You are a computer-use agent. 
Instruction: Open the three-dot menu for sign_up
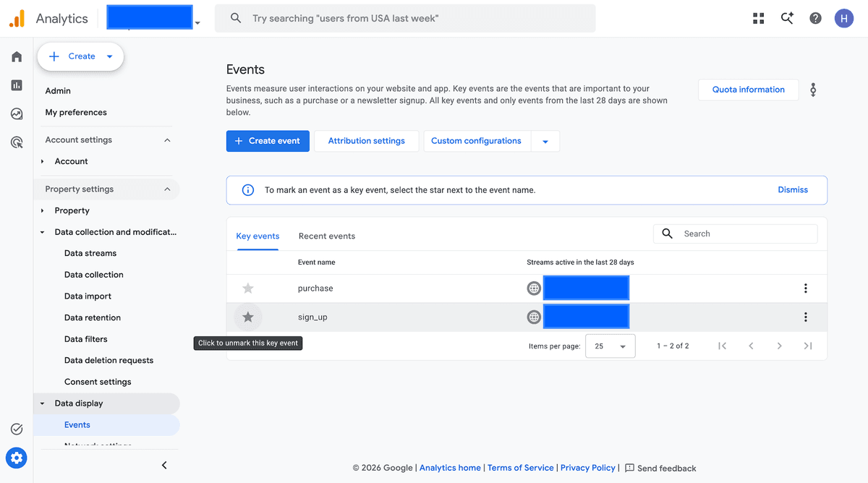tap(806, 317)
